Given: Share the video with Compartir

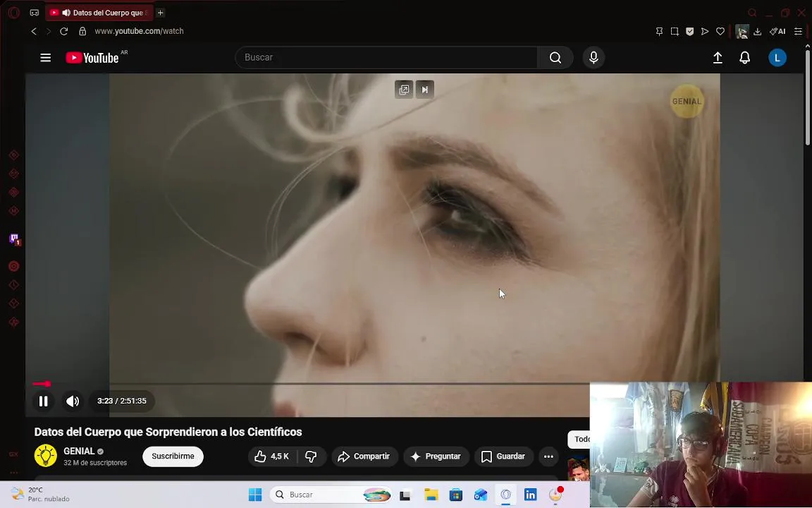Looking at the screenshot, I should [364, 456].
